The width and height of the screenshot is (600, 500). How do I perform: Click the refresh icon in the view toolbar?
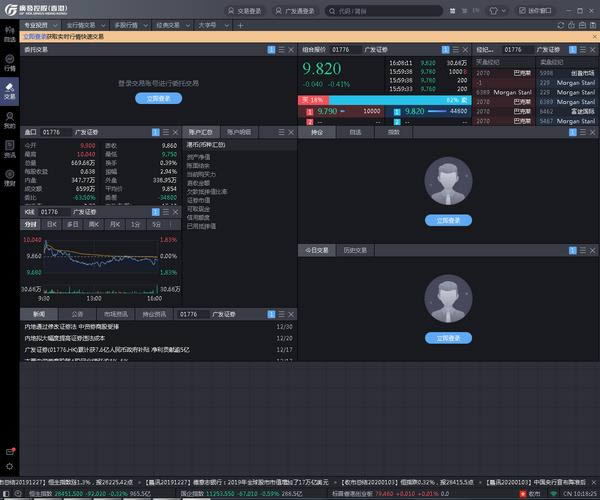click(561, 25)
